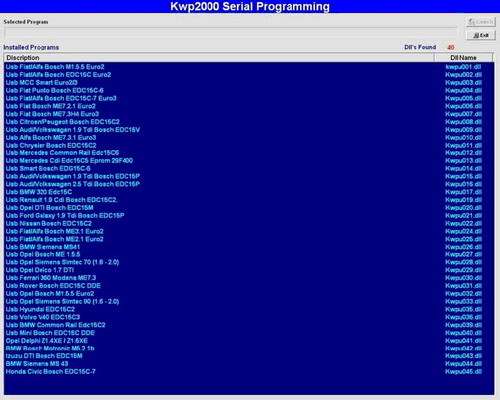The height and width of the screenshot is (400, 500).
Task: Choose Usb Citroen/Peugeot Bosch EDC15C2 program
Action: click(x=249, y=122)
